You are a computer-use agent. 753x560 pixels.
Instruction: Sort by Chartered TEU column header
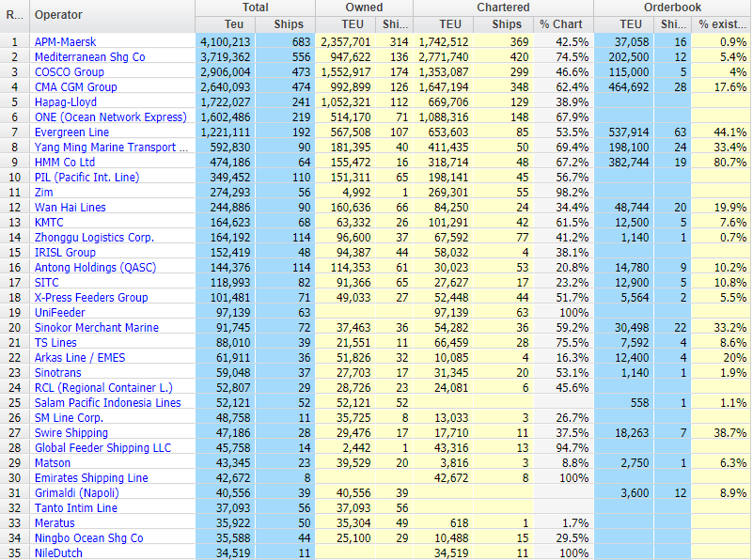tap(443, 24)
